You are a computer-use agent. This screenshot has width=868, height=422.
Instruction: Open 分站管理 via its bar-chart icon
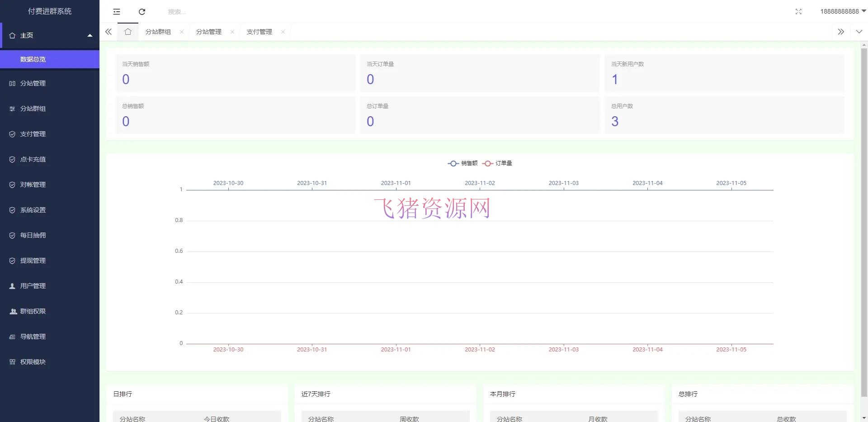pyautogui.click(x=12, y=83)
